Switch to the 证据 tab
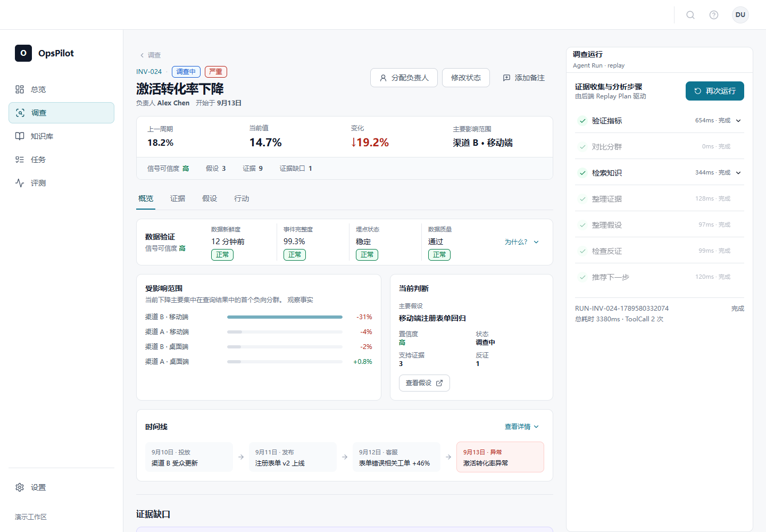This screenshot has width=766, height=532. point(178,198)
